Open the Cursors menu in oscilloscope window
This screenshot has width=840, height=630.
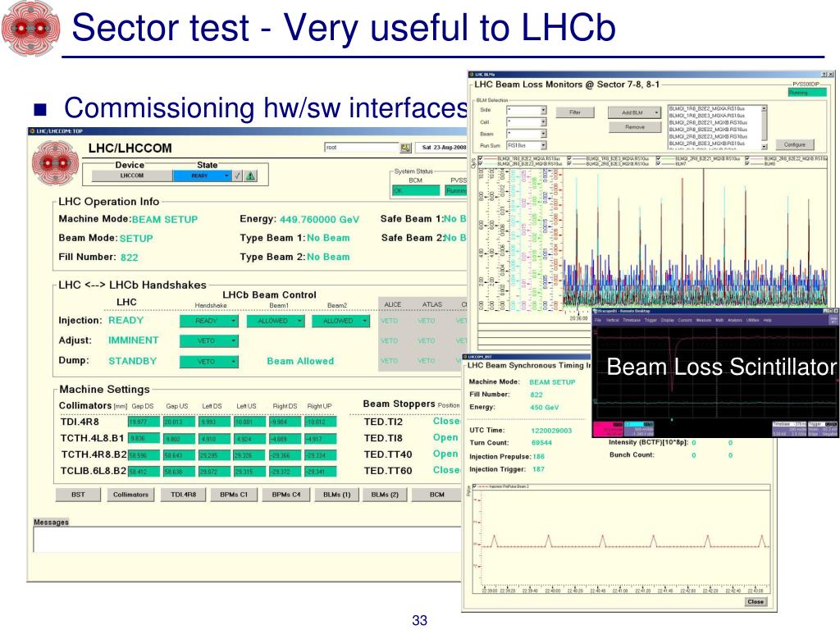point(685,320)
